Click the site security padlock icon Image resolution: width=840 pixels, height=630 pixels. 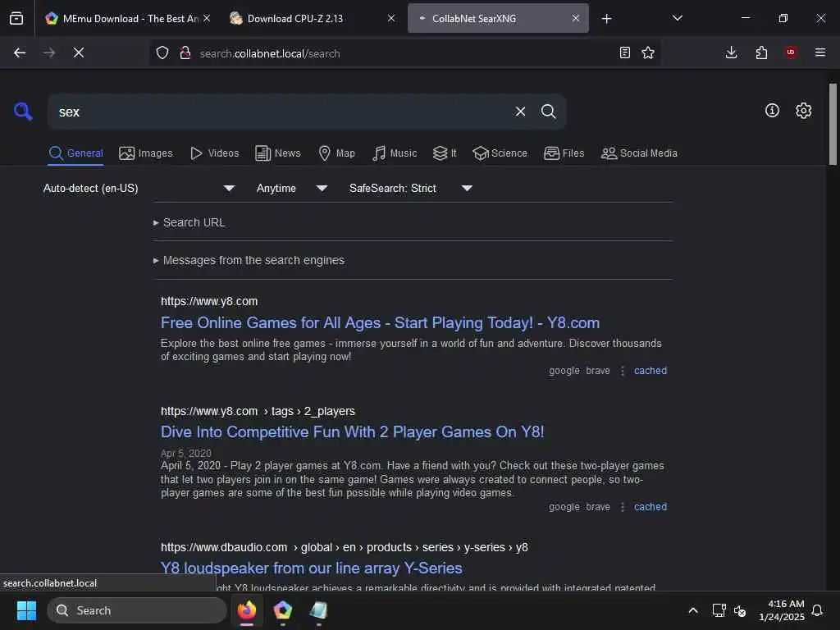coord(185,52)
